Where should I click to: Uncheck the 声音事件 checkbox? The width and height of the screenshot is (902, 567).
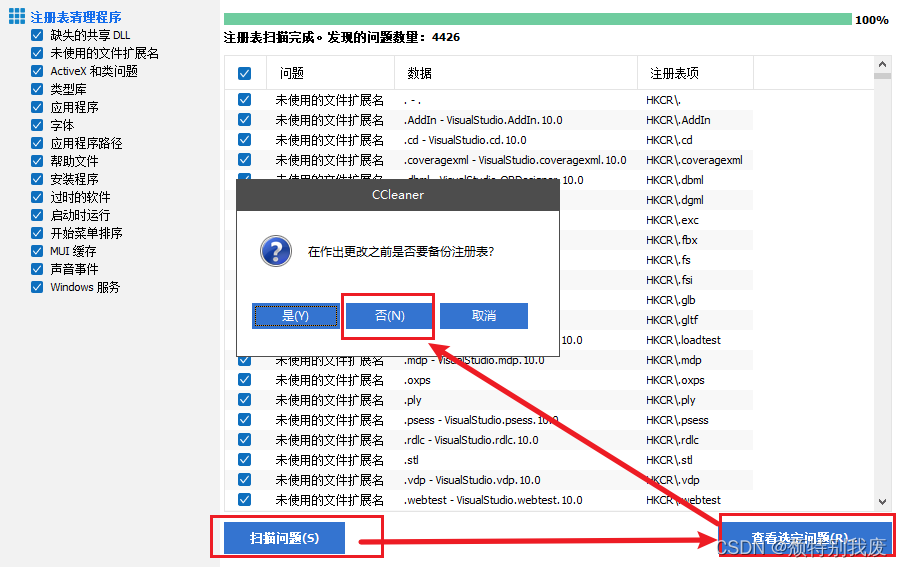click(37, 269)
